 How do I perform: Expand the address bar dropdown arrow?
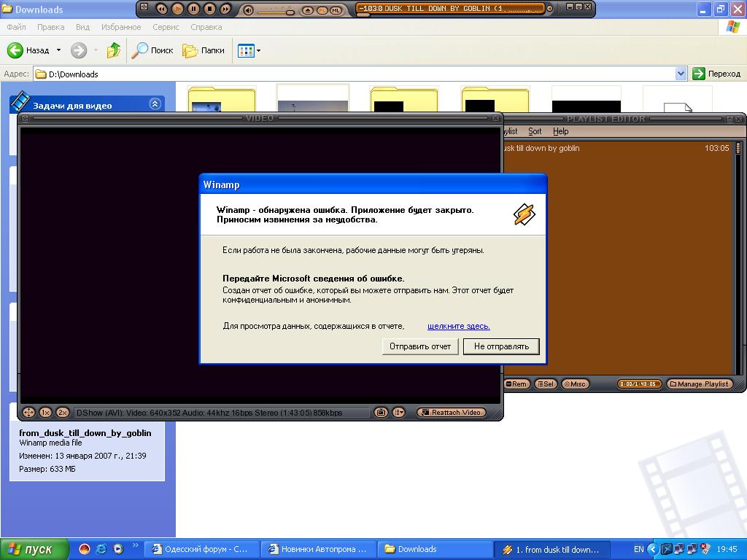pyautogui.click(x=681, y=74)
